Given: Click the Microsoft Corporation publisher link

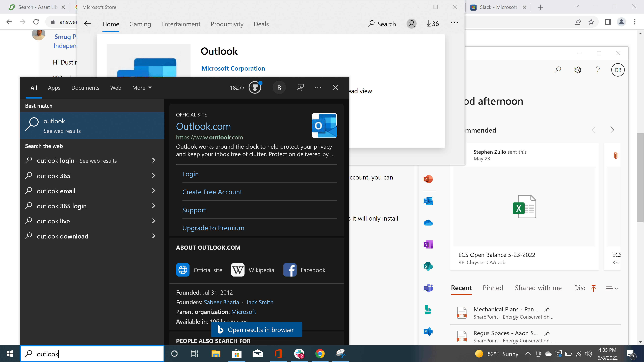Looking at the screenshot, I should pyautogui.click(x=233, y=68).
